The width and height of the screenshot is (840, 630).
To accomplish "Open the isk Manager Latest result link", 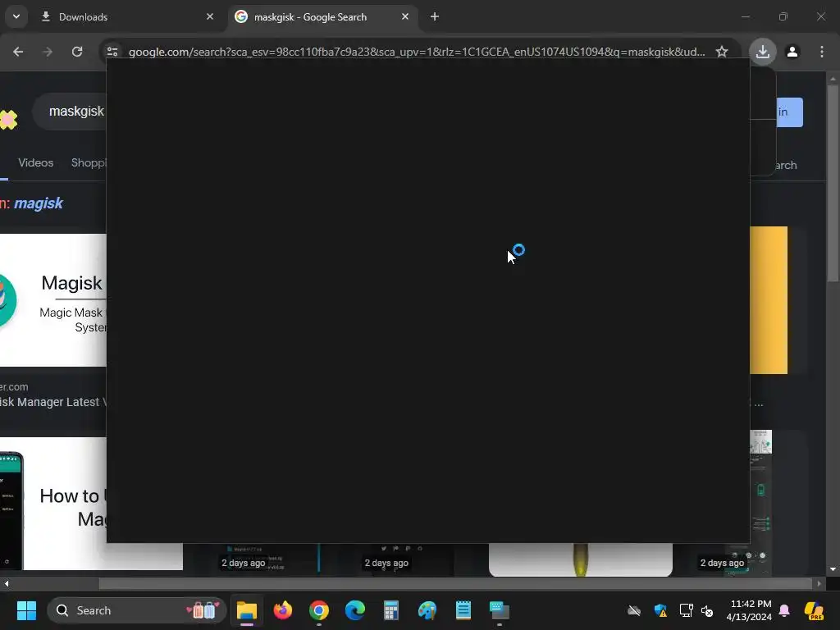I will coord(53,402).
